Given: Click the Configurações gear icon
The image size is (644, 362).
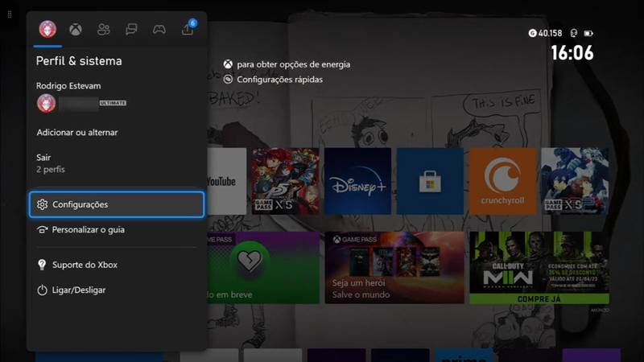Looking at the screenshot, I should pos(43,204).
